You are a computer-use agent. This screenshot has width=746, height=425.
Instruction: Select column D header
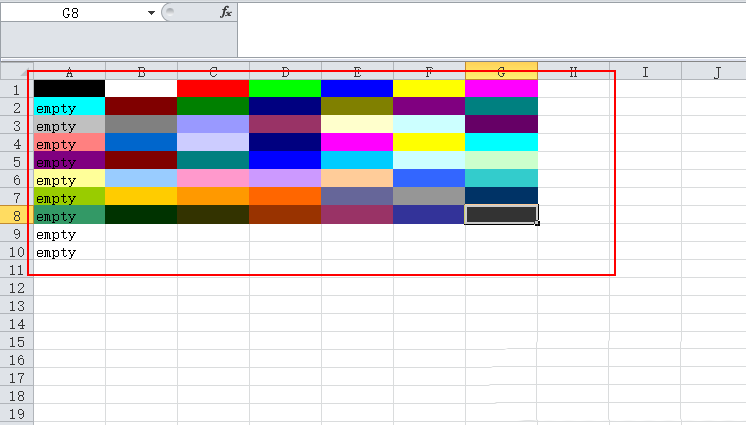pos(285,72)
